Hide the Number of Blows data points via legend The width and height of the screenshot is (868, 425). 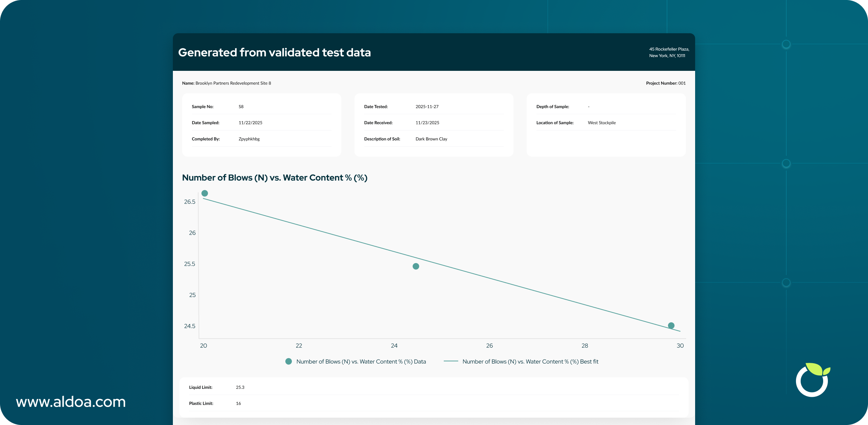coord(361,361)
